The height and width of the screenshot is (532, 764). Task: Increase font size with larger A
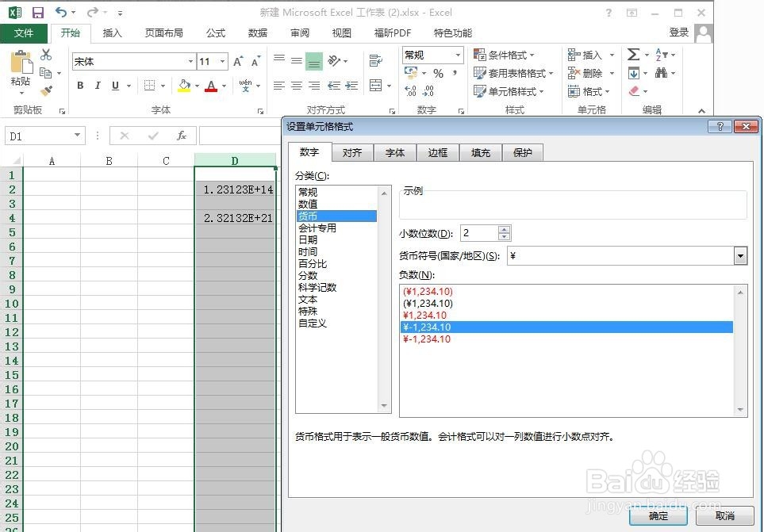(x=238, y=61)
